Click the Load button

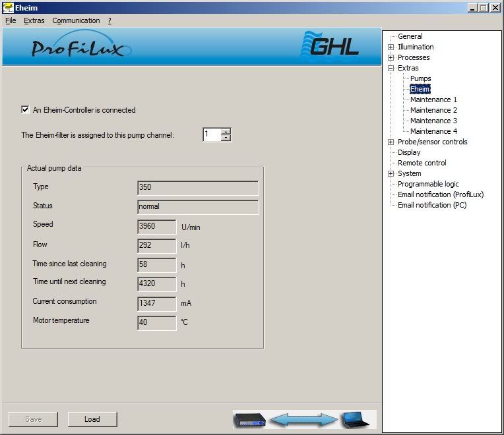92,419
